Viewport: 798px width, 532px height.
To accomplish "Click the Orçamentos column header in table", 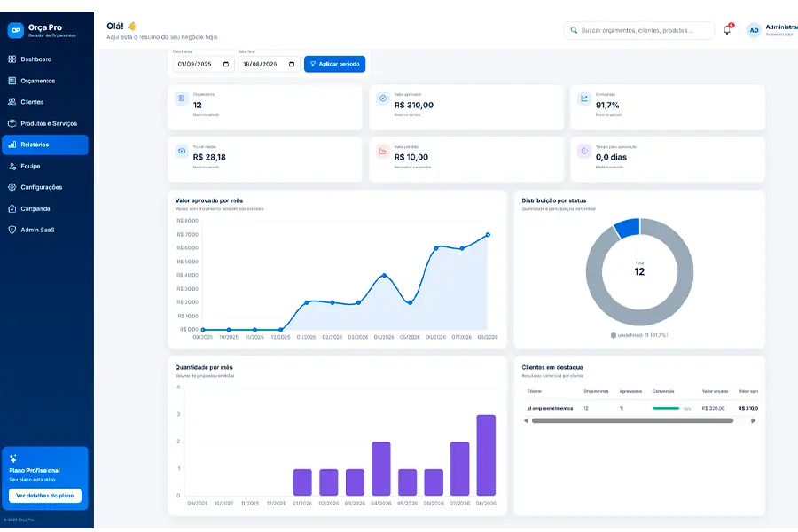I will click(x=596, y=391).
